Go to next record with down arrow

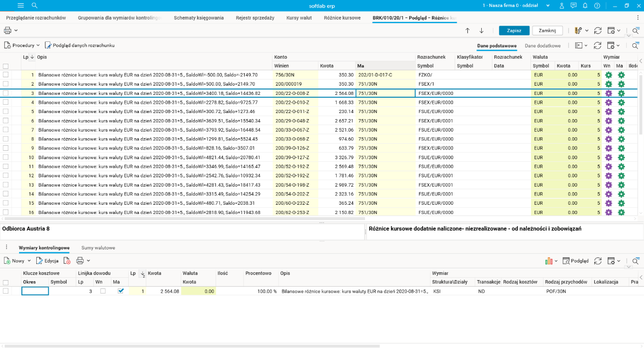(481, 31)
